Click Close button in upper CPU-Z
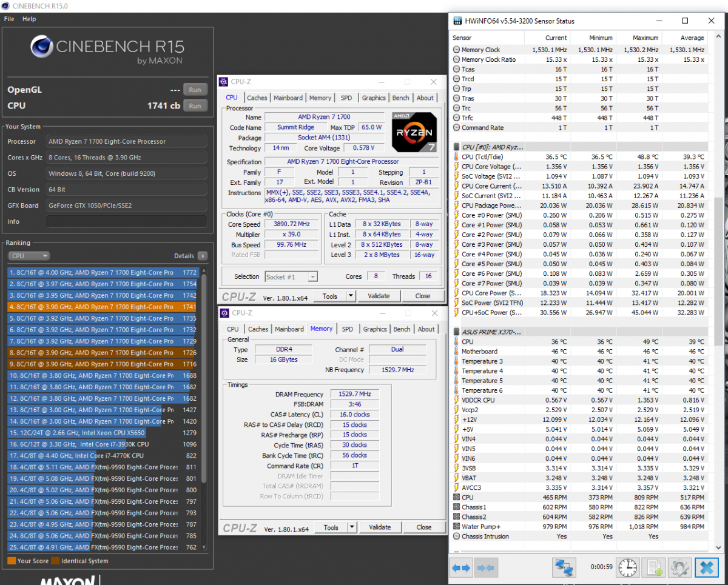728x585 pixels. coord(423,296)
